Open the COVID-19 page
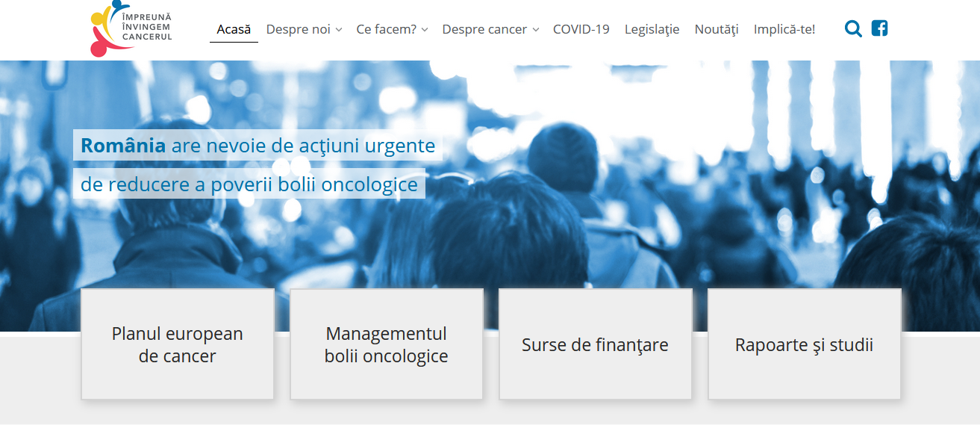The image size is (980, 425). click(x=581, y=30)
